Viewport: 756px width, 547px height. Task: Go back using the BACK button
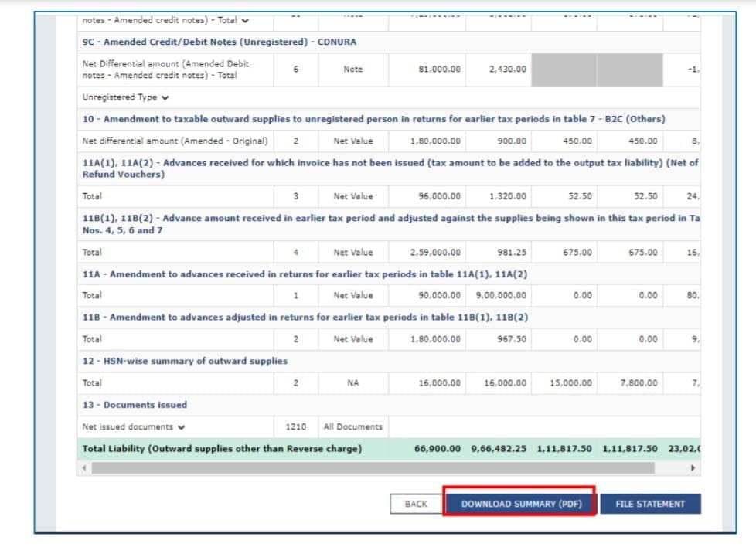[416, 504]
